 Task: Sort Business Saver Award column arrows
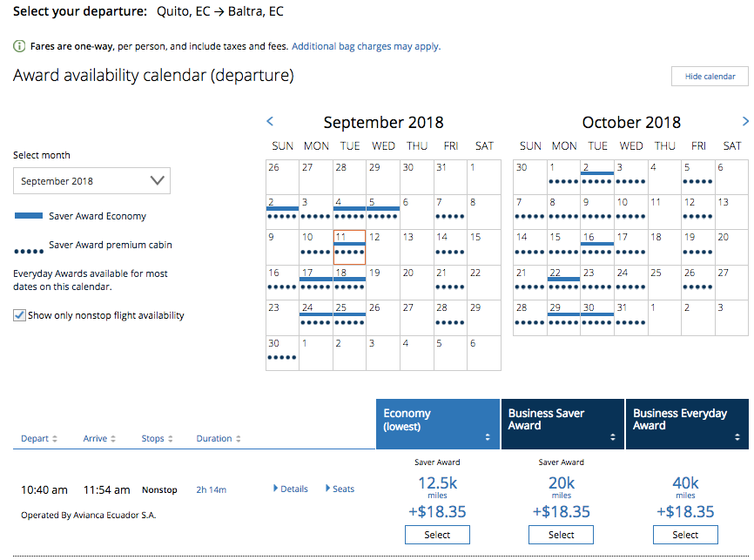613,437
